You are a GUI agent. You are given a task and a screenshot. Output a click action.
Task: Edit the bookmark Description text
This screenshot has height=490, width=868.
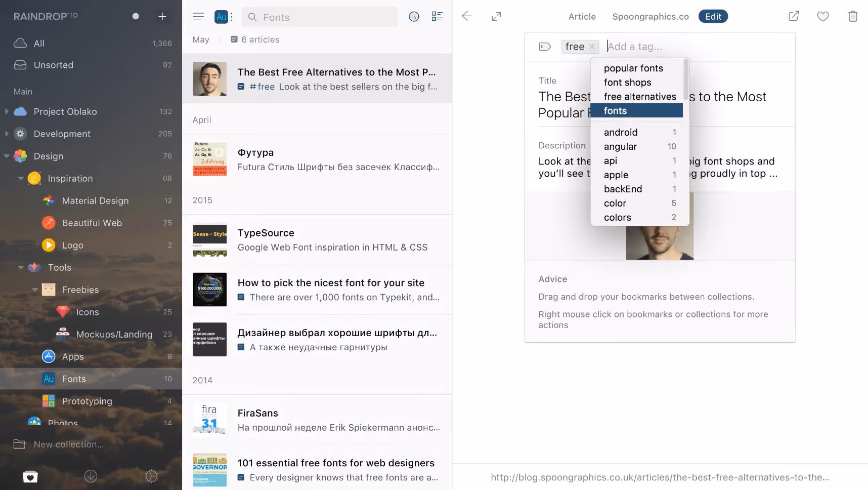(x=660, y=168)
